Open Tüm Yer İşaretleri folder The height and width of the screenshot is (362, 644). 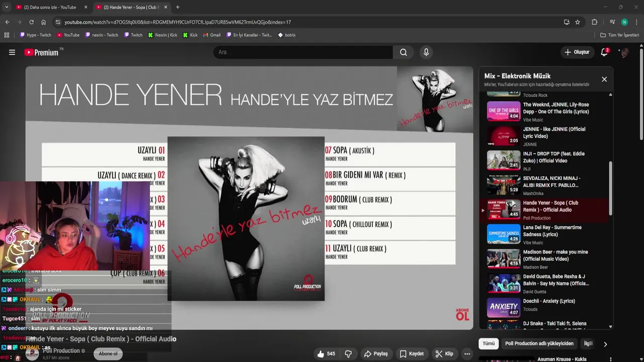click(x=620, y=35)
